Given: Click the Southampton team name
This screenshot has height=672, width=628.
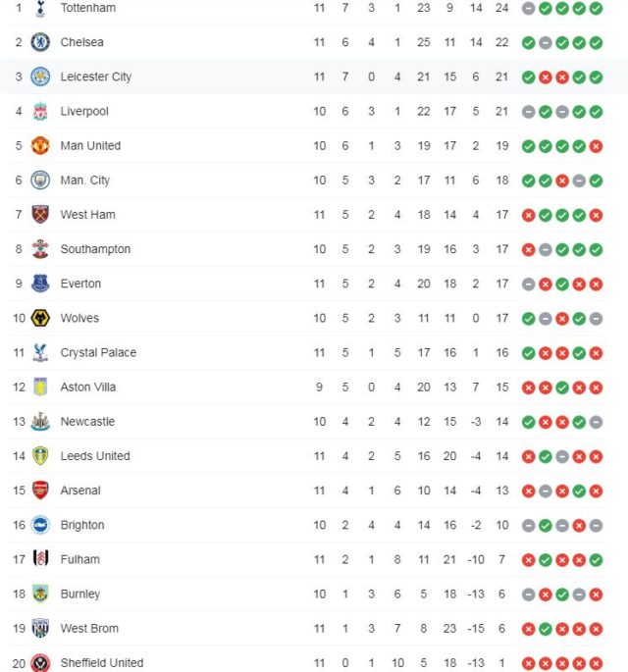Looking at the screenshot, I should coord(95,249).
